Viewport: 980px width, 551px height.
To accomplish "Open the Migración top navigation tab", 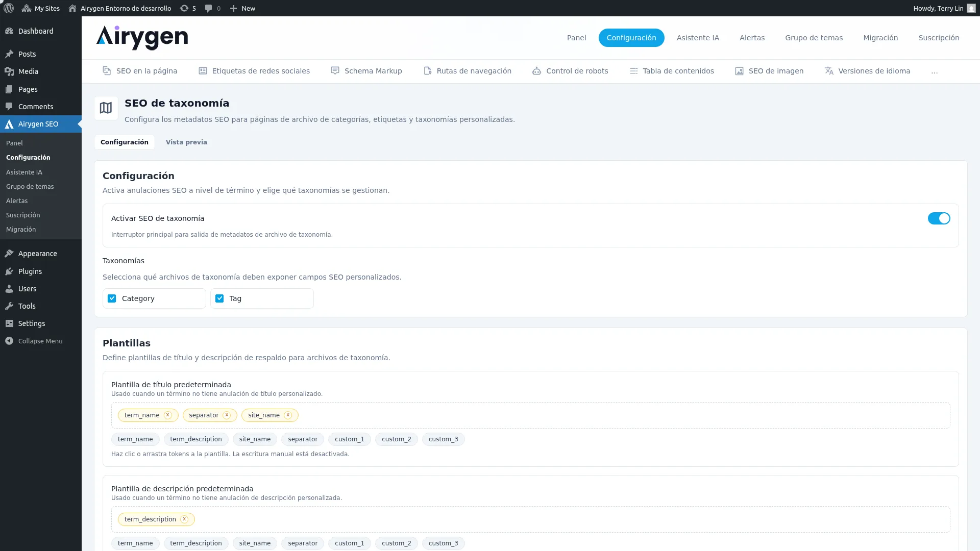I will [x=880, y=38].
